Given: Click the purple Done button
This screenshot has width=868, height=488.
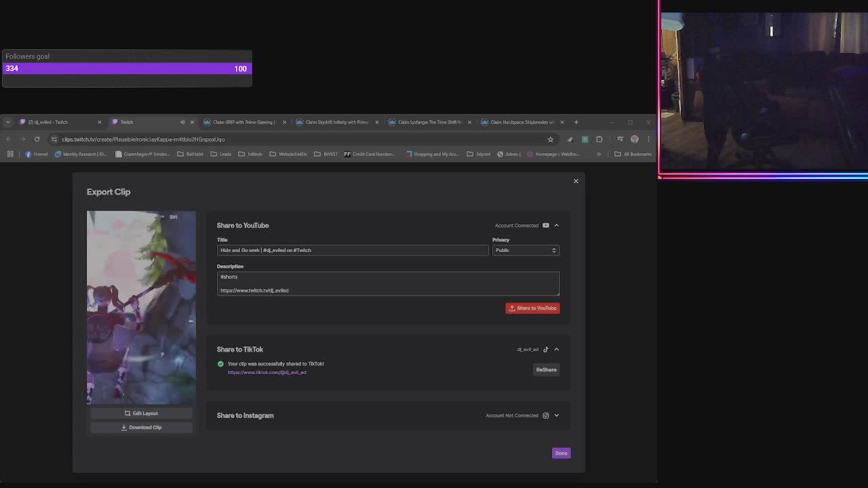Looking at the screenshot, I should [x=561, y=453].
